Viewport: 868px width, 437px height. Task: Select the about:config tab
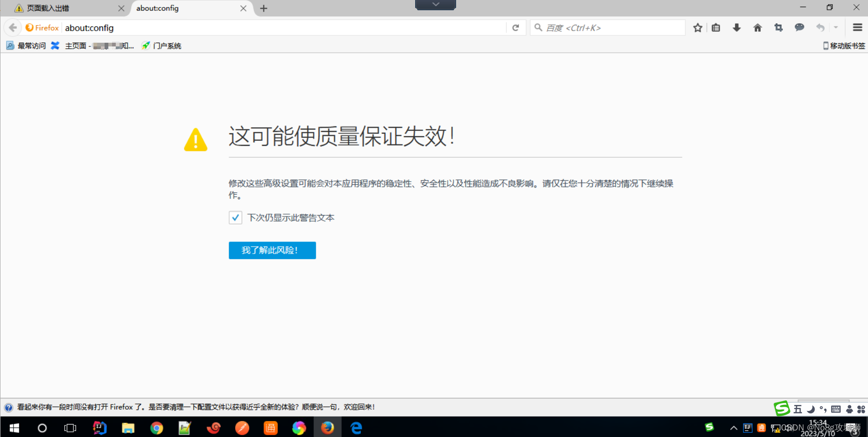click(x=186, y=8)
